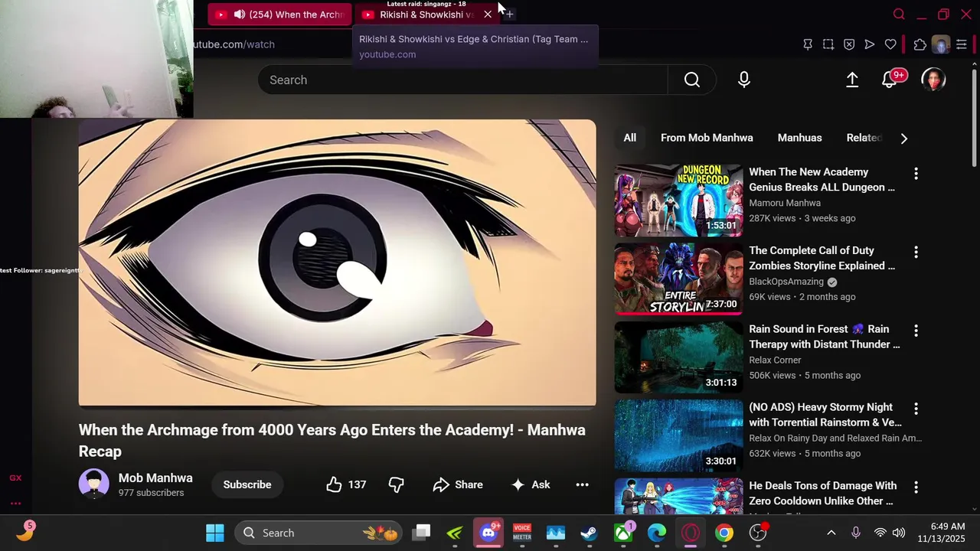Open more actions ellipsis below video
The image size is (980, 551).
[x=582, y=484]
